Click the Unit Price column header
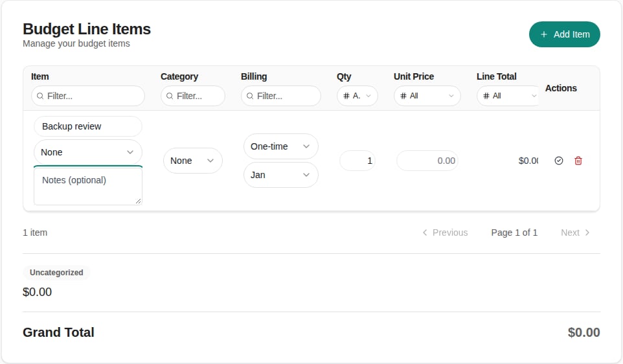The height and width of the screenshot is (364, 623). (x=414, y=76)
